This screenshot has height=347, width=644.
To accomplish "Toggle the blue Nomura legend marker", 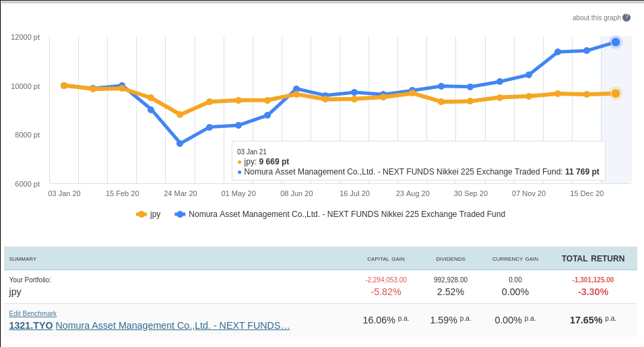I will point(180,214).
